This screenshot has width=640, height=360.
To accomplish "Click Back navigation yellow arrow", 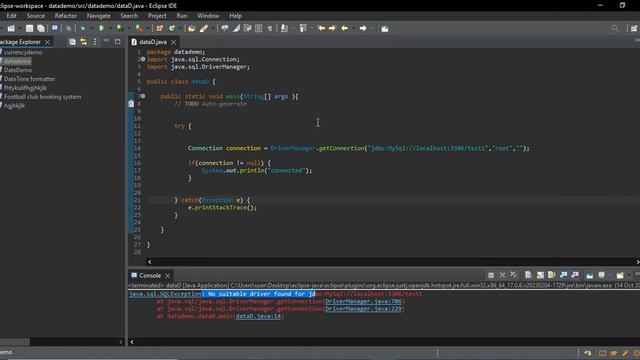I will (344, 28).
